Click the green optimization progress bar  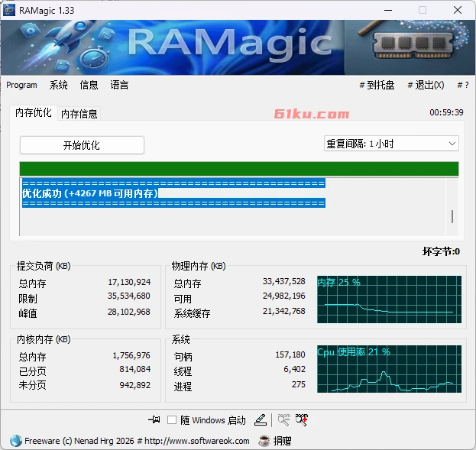pyautogui.click(x=239, y=169)
